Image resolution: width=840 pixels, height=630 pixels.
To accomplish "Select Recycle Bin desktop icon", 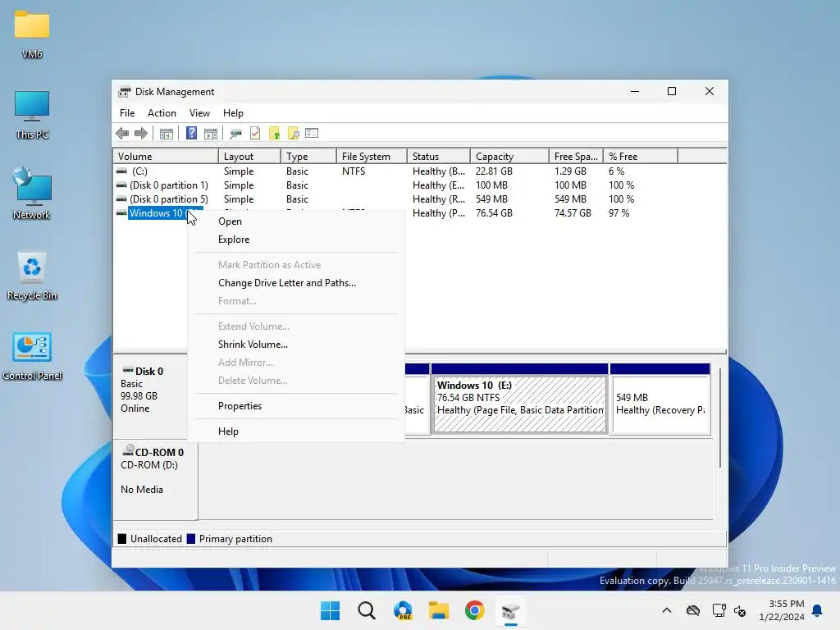I will coord(32,276).
